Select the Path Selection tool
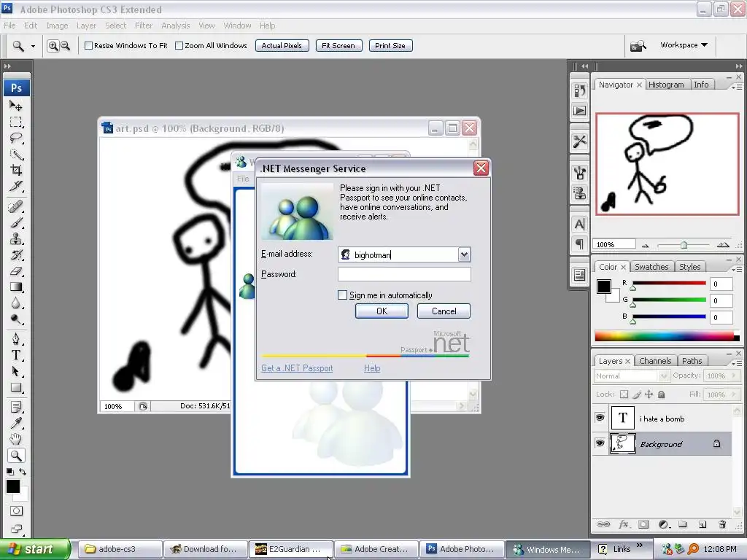This screenshot has width=747, height=560. 16,371
